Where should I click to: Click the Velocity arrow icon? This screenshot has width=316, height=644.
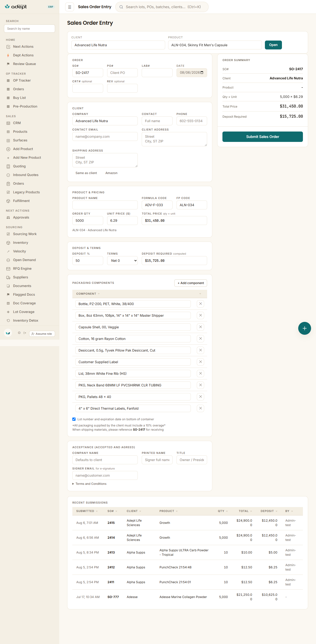coord(8,251)
